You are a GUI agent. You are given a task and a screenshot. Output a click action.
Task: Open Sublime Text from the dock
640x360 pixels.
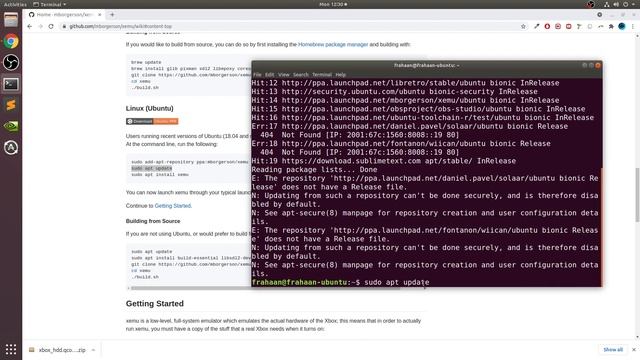pyautogui.click(x=11, y=105)
